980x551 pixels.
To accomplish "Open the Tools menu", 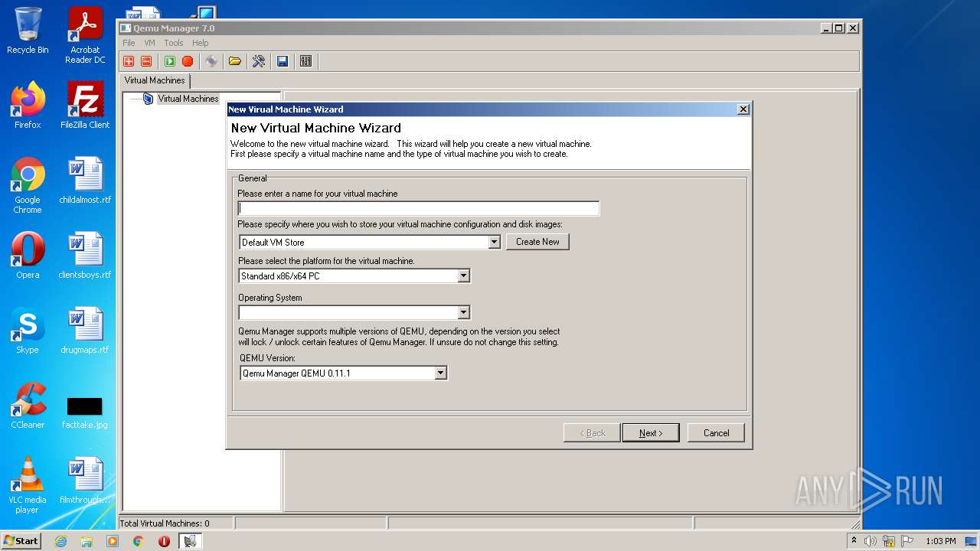I will click(x=174, y=43).
